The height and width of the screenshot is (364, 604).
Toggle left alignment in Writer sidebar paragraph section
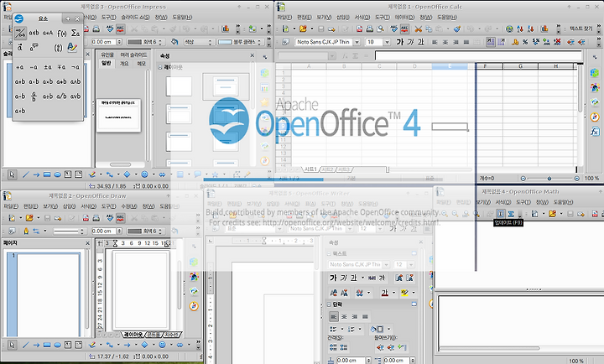(x=334, y=317)
